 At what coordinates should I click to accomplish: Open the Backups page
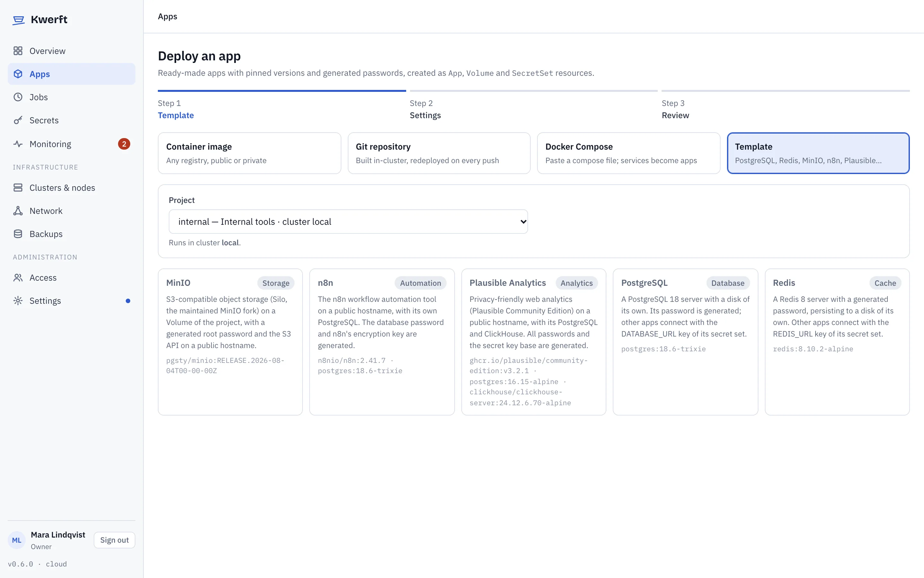72,234
